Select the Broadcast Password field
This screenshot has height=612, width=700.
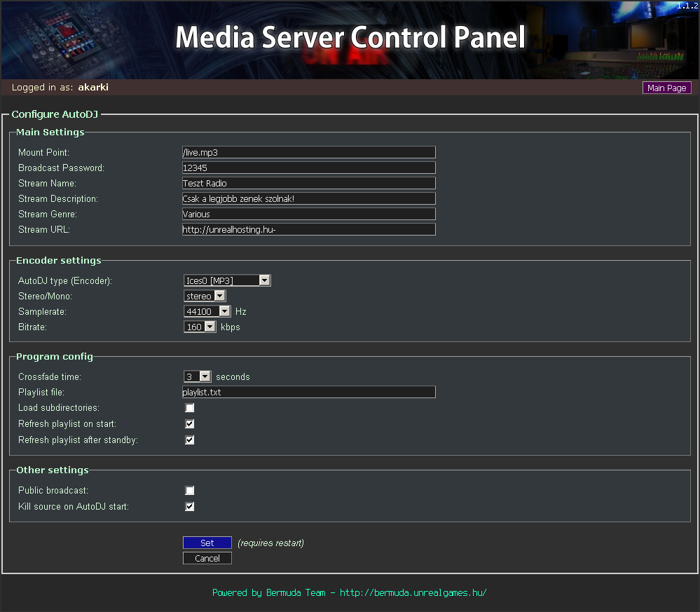click(x=308, y=167)
